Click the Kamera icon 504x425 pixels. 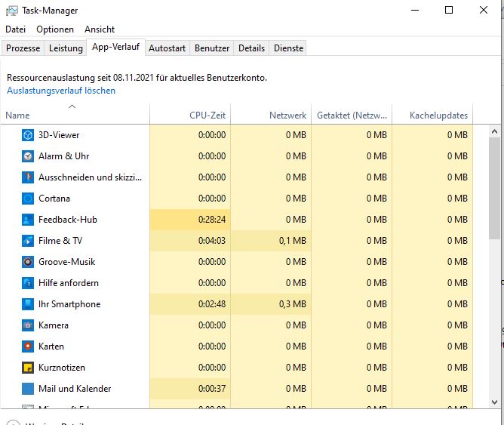point(28,325)
